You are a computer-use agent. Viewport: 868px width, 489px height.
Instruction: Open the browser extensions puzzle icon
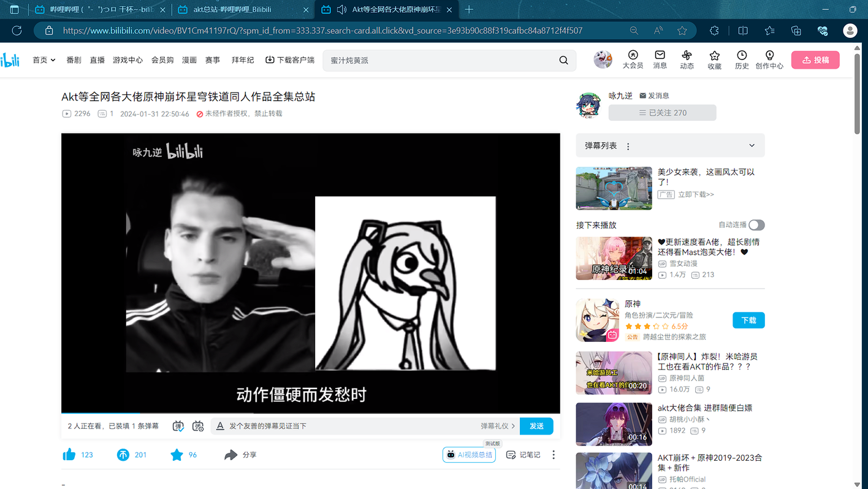(714, 31)
